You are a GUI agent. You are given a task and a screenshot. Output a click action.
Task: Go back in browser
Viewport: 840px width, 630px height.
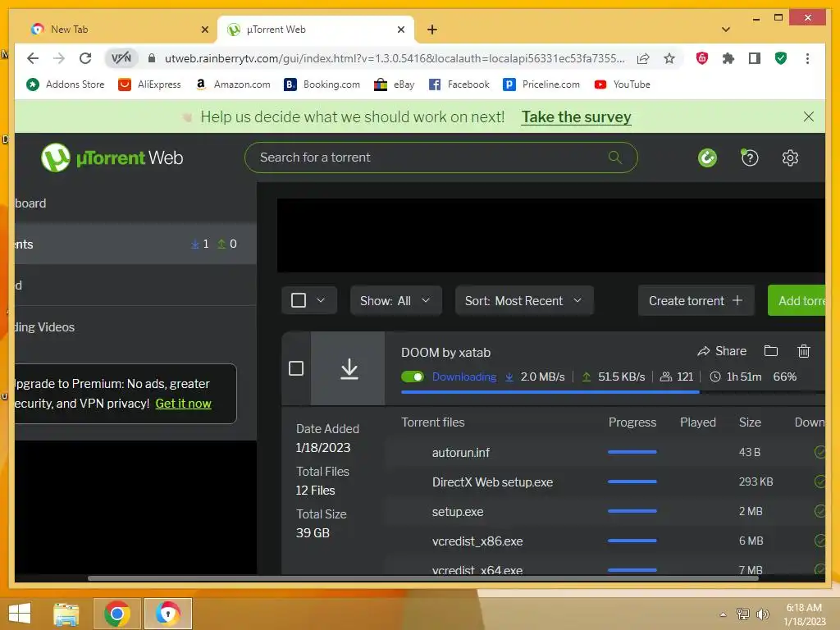pyautogui.click(x=33, y=58)
